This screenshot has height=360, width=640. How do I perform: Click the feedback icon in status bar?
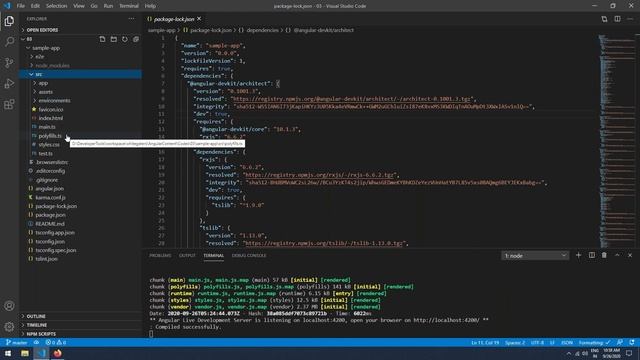[620, 342]
